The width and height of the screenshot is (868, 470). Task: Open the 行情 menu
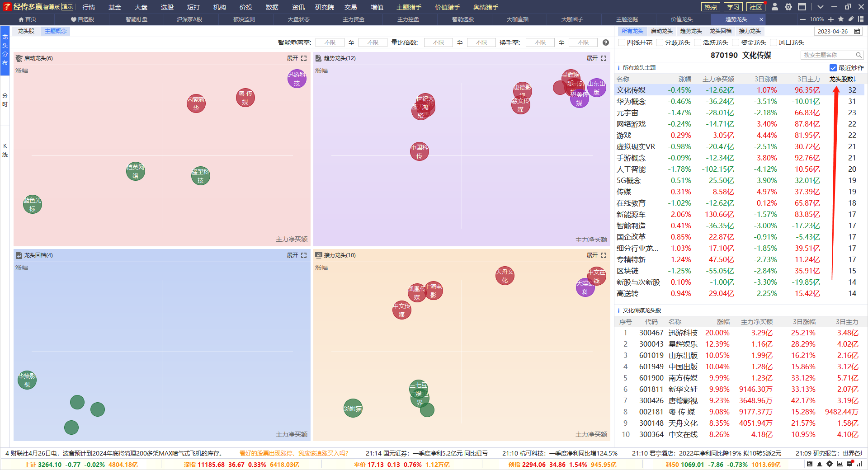(x=89, y=7)
